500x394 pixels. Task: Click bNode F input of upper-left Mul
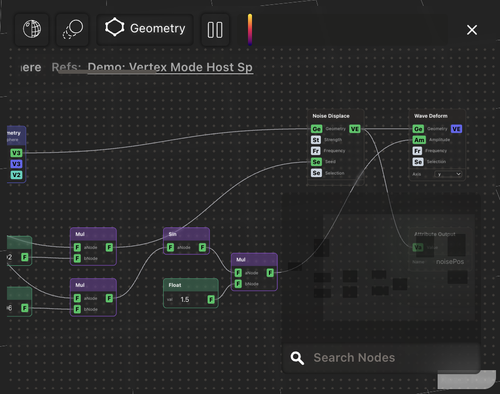click(x=77, y=258)
